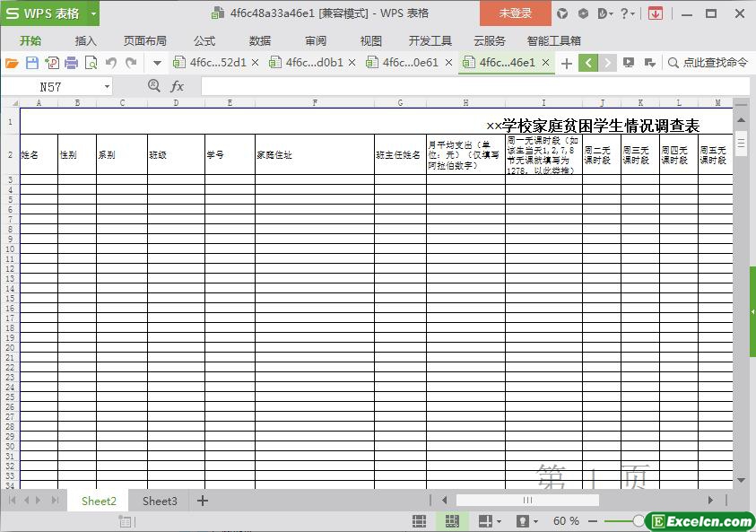Click the Name Box showing N57
This screenshot has height=532, width=756.
point(50,87)
